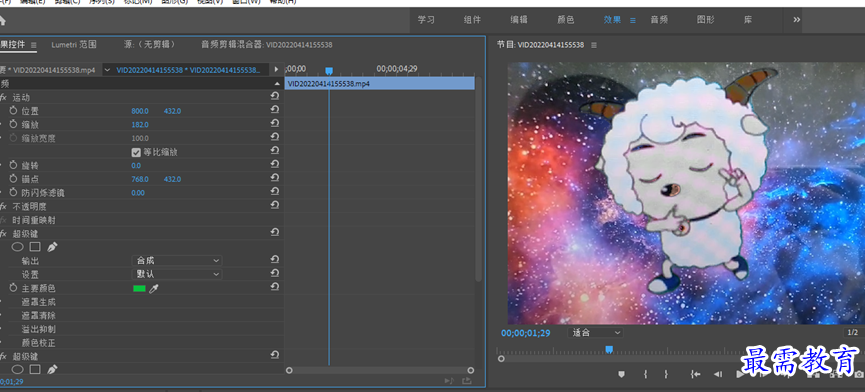The image size is (865, 392).
Task: Toggle animation stopwatch for 旋转
Action: point(14,165)
